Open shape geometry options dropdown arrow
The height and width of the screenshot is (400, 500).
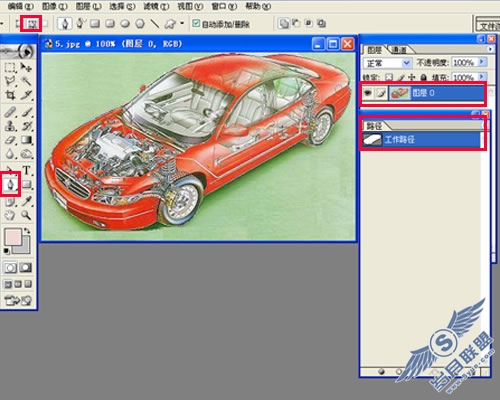point(182,23)
